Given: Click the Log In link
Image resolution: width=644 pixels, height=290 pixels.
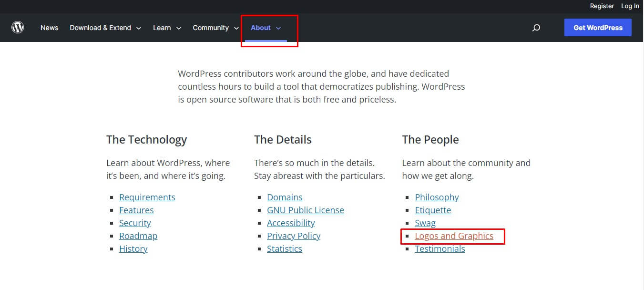Looking at the screenshot, I should click(630, 6).
